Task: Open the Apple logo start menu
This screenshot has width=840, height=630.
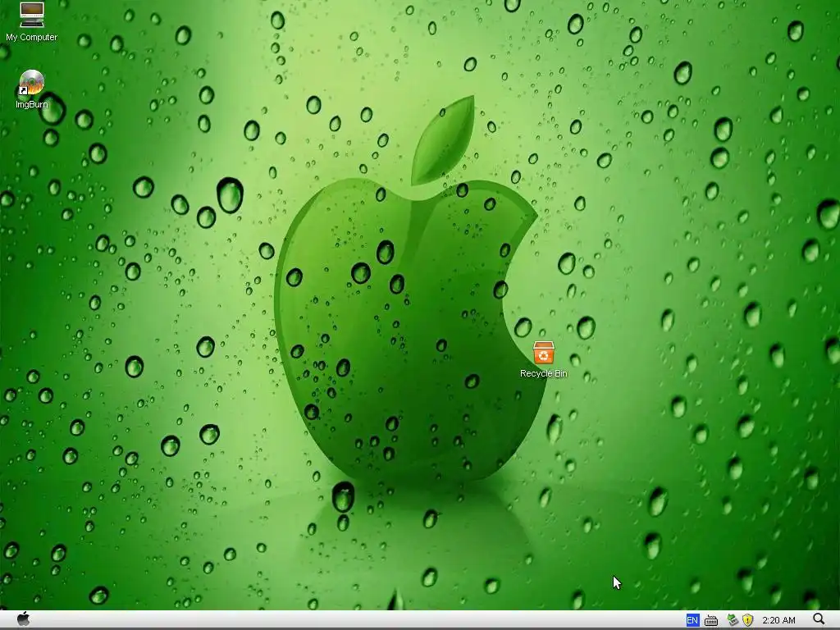Action: click(x=23, y=619)
